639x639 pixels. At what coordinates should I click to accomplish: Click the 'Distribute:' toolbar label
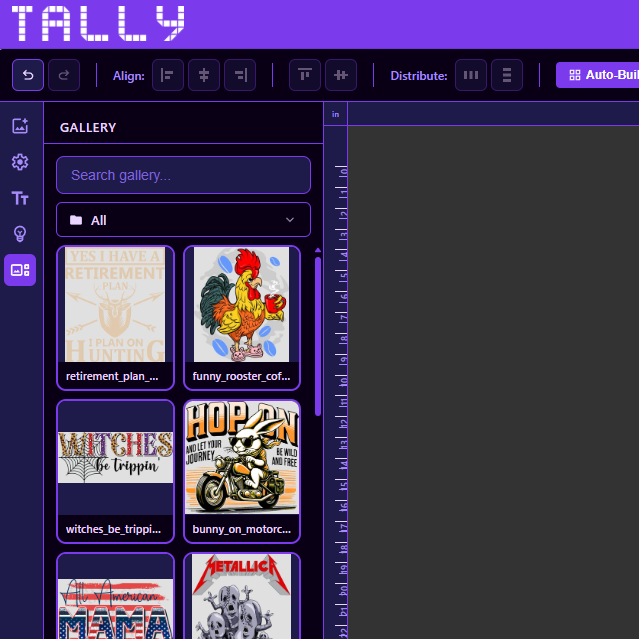tap(419, 76)
